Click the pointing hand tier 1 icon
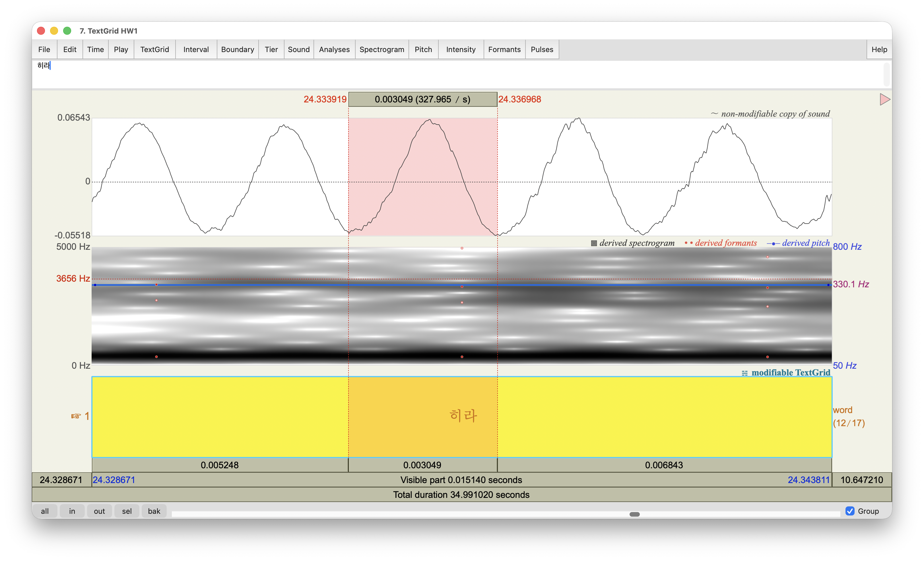This screenshot has width=924, height=561. pos(76,416)
